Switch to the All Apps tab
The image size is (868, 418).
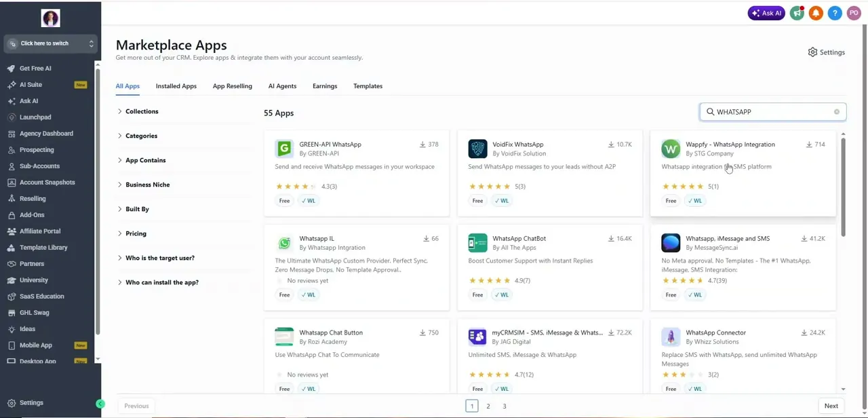pyautogui.click(x=127, y=86)
